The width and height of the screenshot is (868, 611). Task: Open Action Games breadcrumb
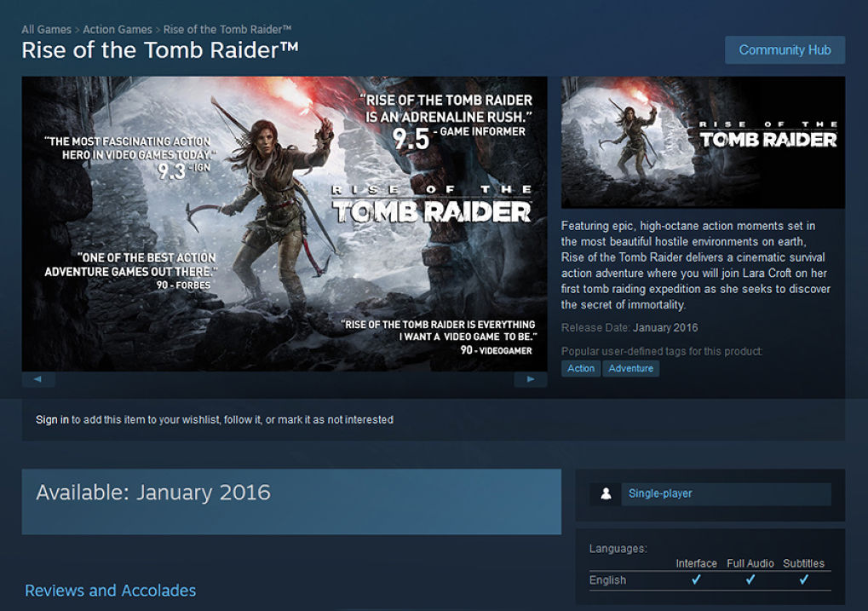[118, 29]
